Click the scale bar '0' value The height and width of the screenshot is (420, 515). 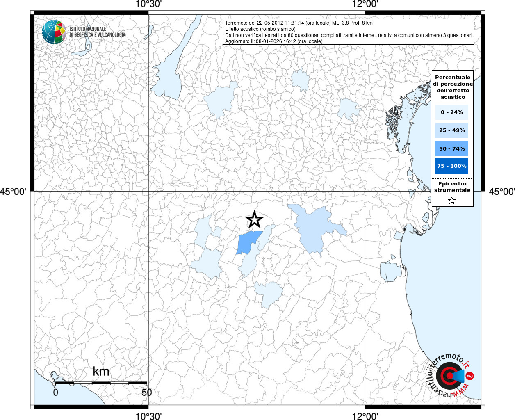pyautogui.click(x=56, y=392)
